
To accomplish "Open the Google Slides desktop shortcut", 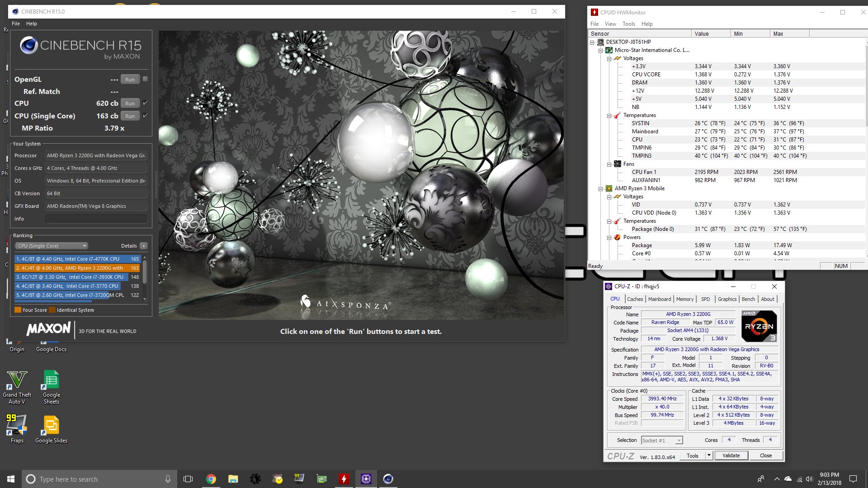I will click(51, 428).
